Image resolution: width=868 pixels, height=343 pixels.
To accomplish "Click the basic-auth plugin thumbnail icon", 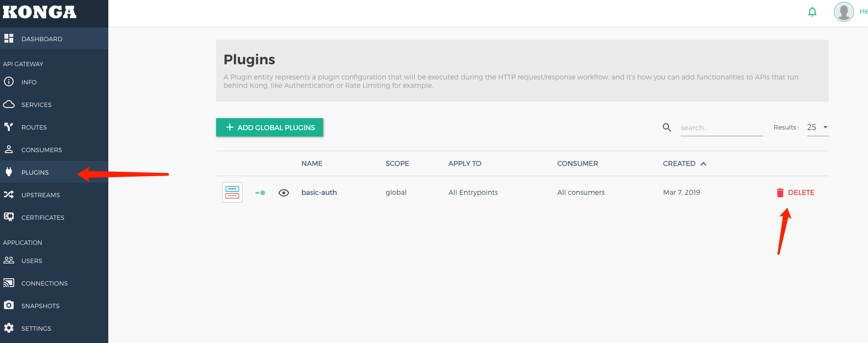I will tap(232, 192).
